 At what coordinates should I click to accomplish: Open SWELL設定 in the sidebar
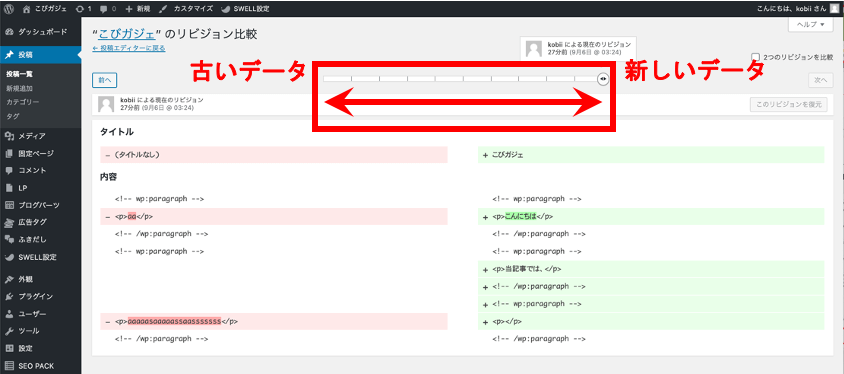tap(41, 257)
